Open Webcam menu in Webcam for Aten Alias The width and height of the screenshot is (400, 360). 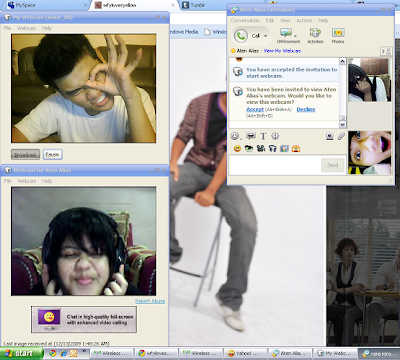click(27, 181)
